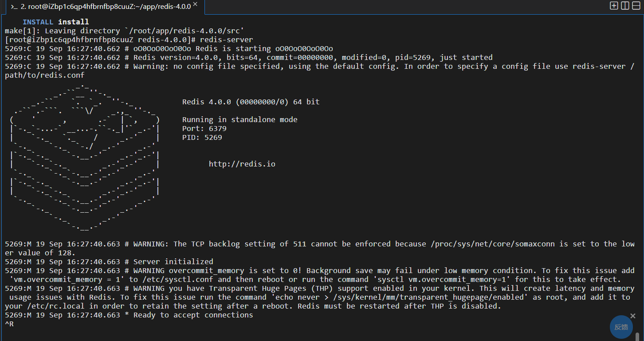Click the terminal prompt icon in the tab

[14, 7]
